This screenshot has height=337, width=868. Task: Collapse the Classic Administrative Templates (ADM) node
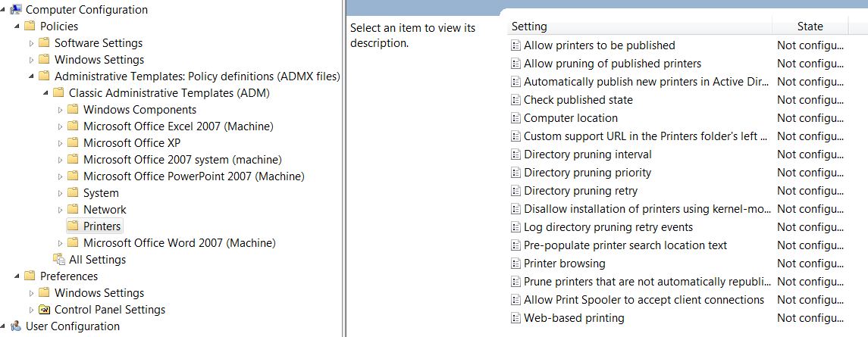pos(46,93)
